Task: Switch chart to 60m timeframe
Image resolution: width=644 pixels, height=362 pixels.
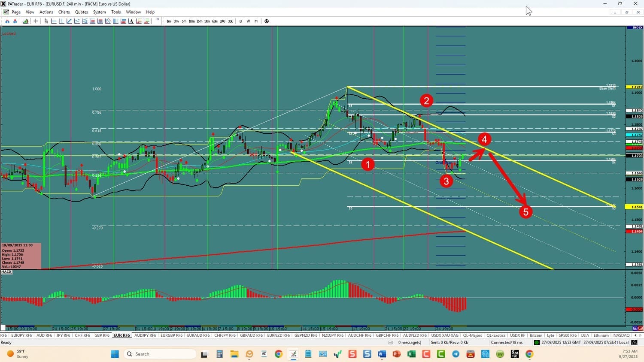Action: [x=215, y=21]
